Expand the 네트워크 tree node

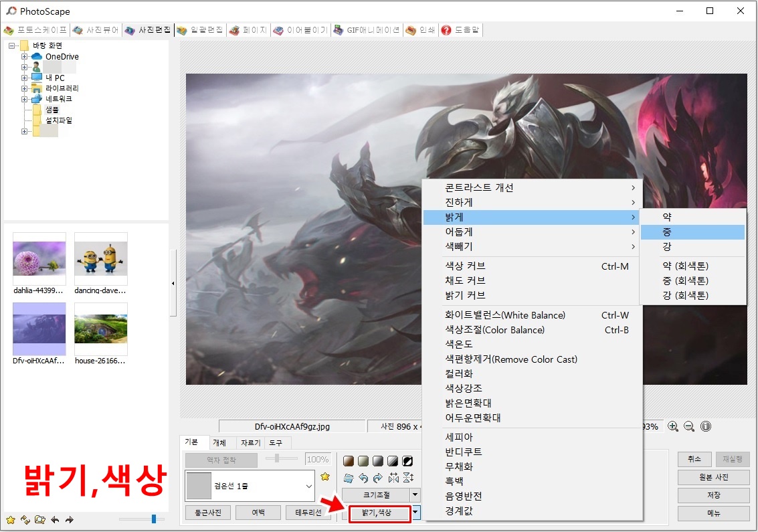pyautogui.click(x=23, y=99)
